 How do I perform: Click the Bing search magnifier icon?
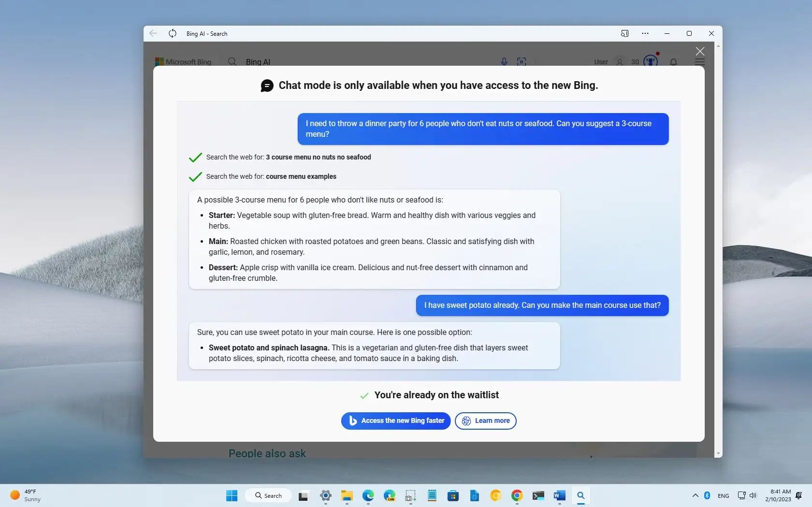click(232, 62)
